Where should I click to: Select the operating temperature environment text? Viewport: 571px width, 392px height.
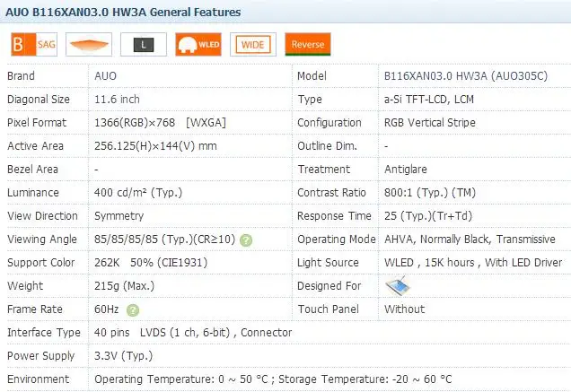point(273,379)
